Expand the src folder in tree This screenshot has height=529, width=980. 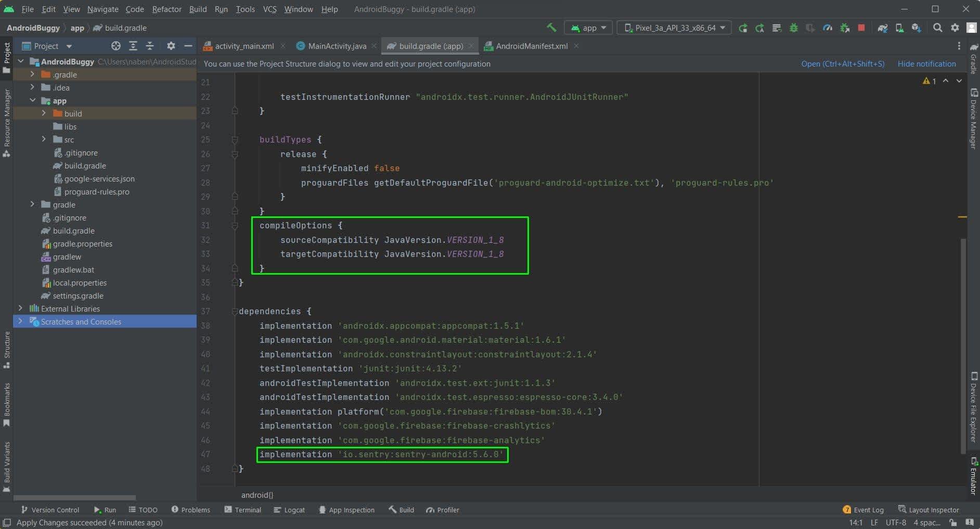44,139
